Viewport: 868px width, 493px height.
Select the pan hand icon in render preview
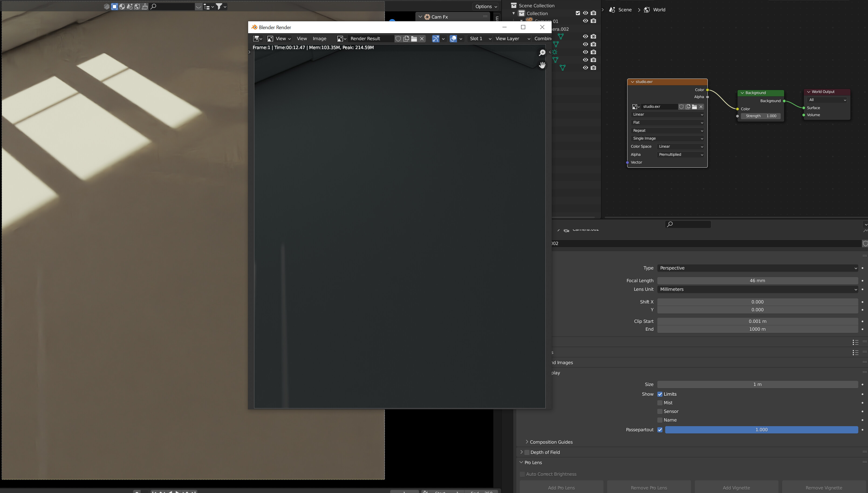coord(542,65)
